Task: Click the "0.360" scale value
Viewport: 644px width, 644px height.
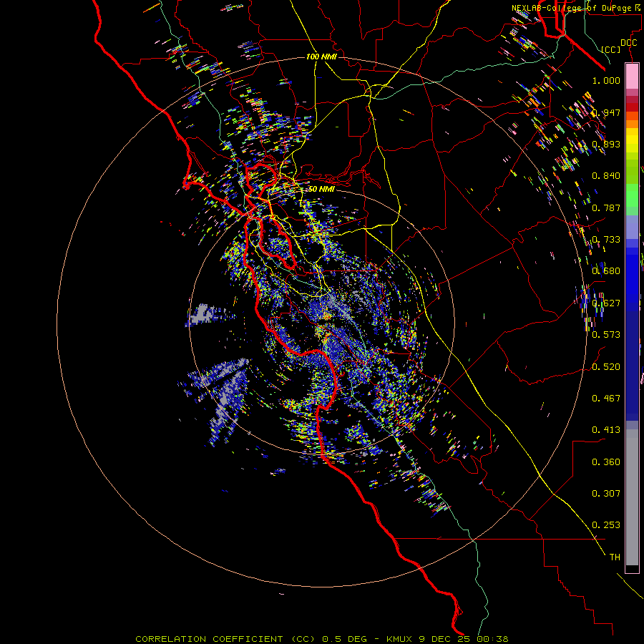Action: 606,462
